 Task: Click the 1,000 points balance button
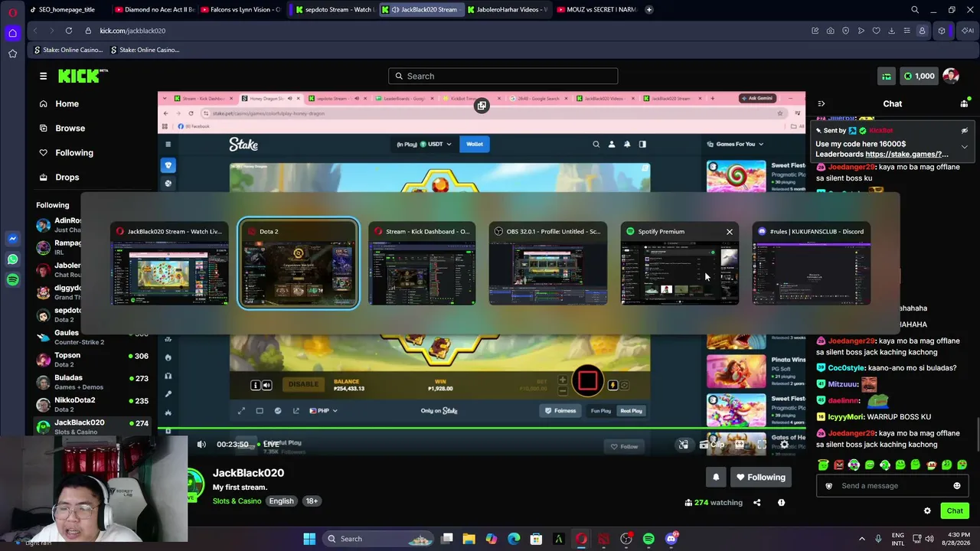tap(918, 76)
